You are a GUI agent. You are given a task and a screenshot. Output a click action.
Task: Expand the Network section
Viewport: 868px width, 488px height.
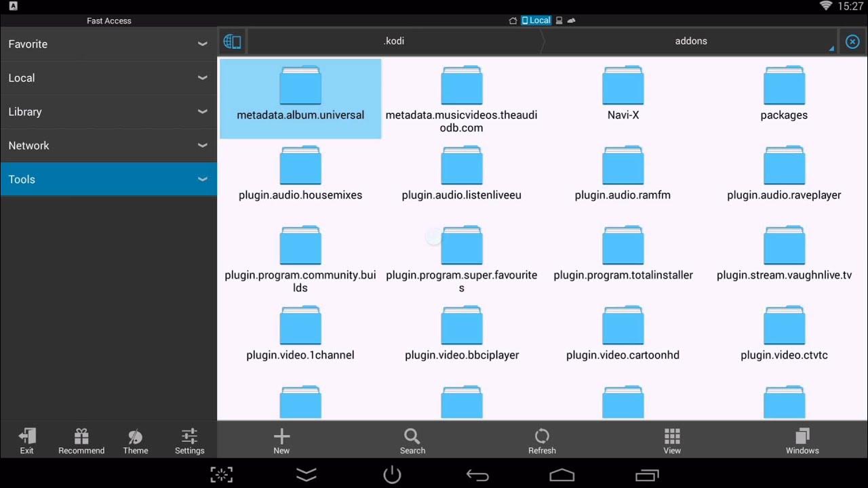[x=108, y=146]
